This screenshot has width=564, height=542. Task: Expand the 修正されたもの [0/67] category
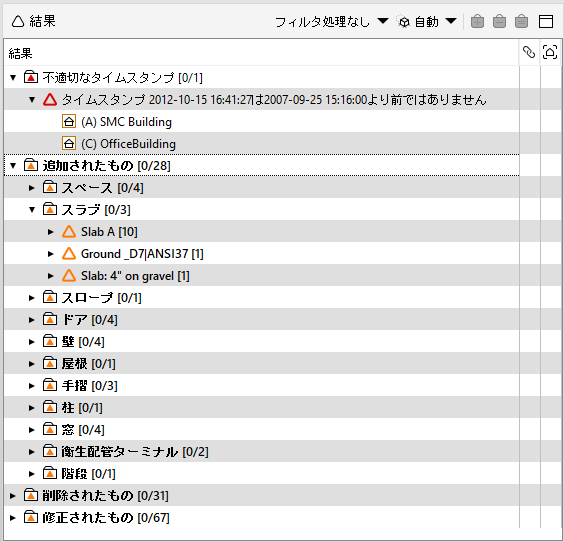click(x=13, y=518)
